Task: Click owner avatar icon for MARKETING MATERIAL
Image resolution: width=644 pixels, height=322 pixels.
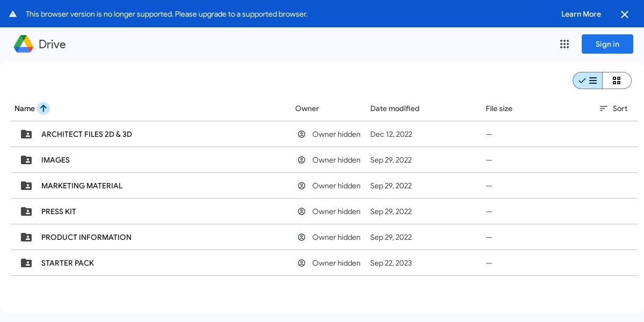Action: click(302, 186)
